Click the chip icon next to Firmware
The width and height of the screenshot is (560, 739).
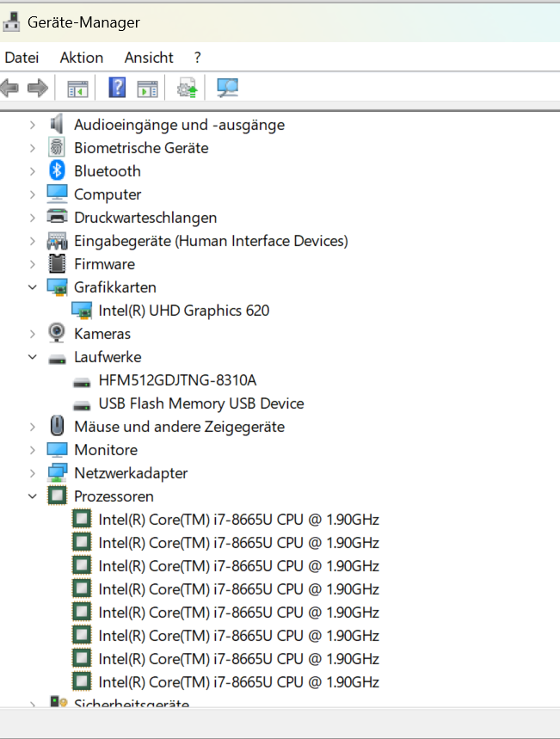tap(57, 263)
